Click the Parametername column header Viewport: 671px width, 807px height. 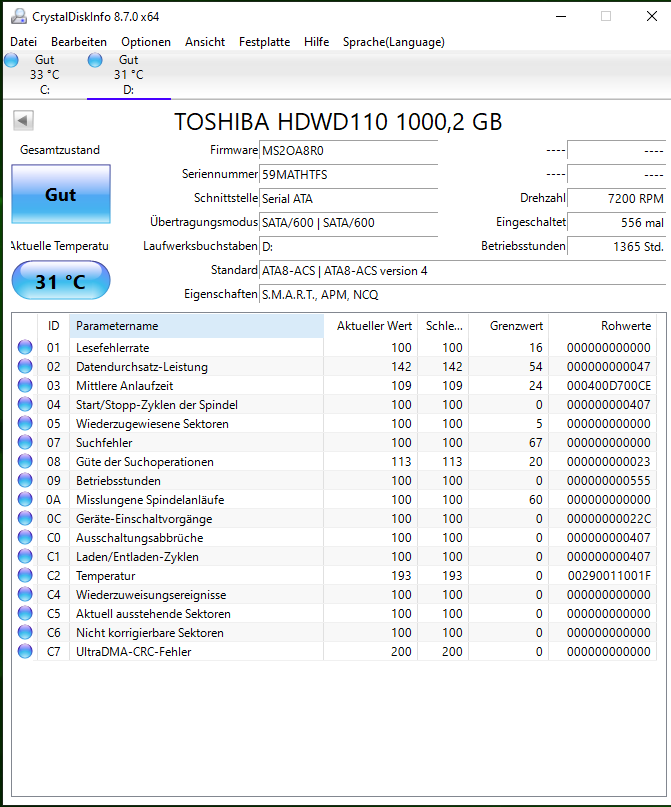tap(196, 326)
